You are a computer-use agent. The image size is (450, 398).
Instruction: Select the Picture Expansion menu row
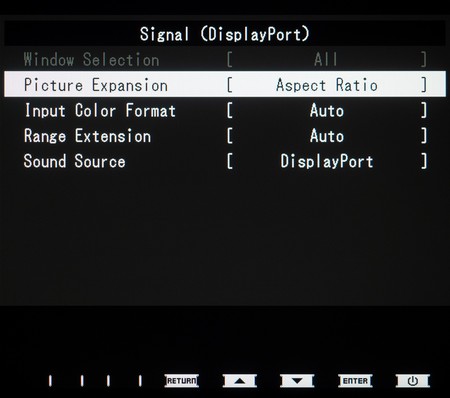225,84
